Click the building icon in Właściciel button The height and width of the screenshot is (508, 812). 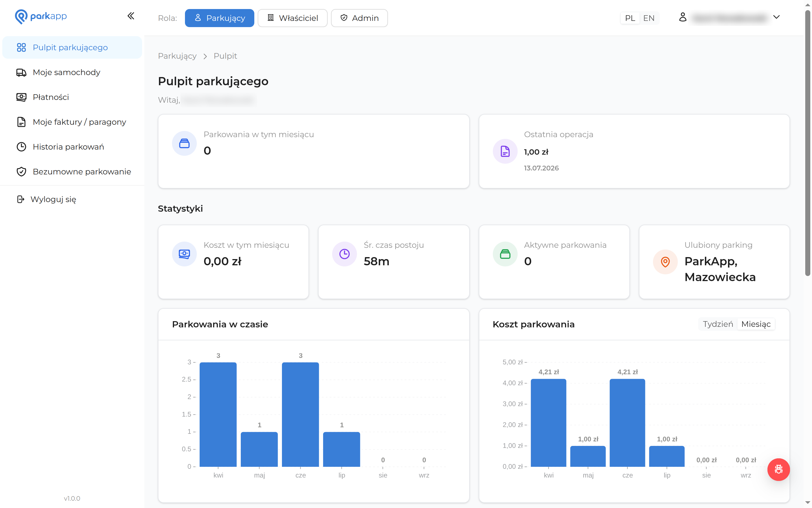coord(270,18)
